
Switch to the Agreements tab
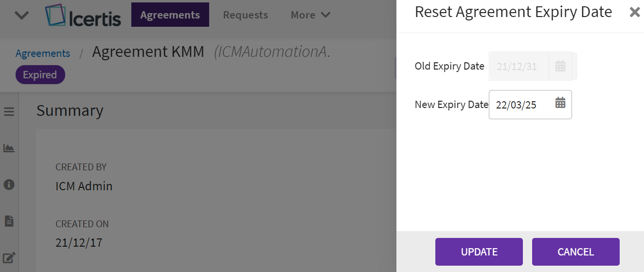pos(170,15)
